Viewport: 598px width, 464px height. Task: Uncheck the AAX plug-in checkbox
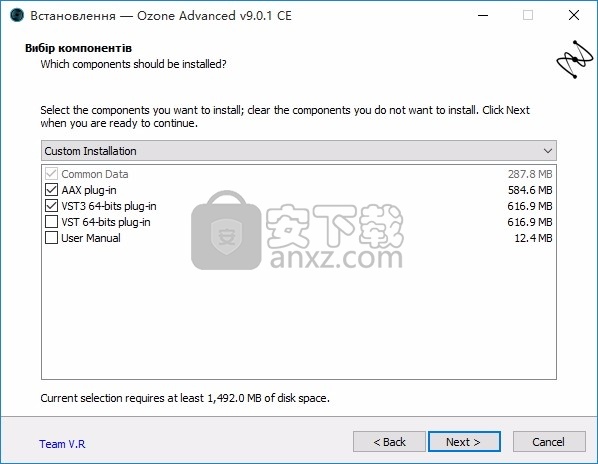51,190
